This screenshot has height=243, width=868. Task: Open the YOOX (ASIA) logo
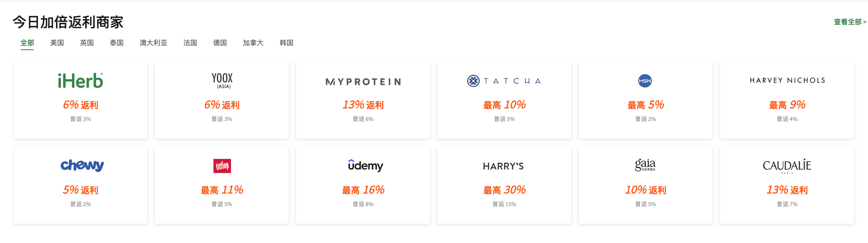tap(222, 81)
